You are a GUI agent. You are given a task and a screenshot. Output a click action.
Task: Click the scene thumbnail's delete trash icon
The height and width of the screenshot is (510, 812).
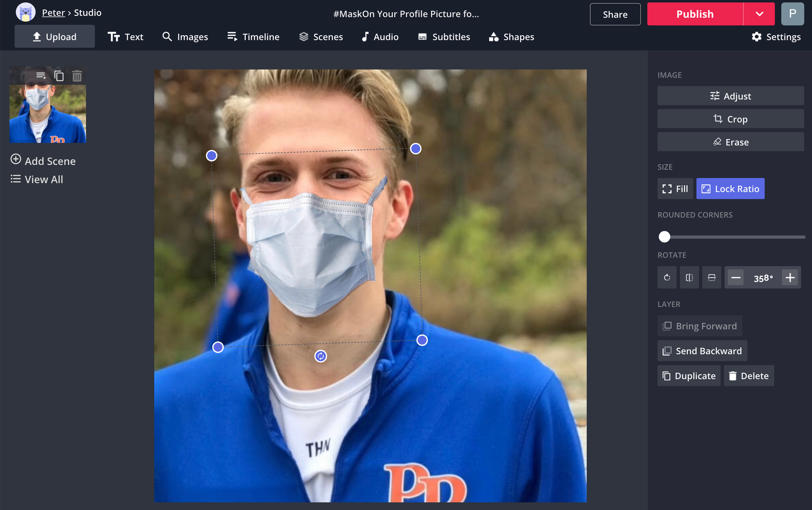coord(77,76)
